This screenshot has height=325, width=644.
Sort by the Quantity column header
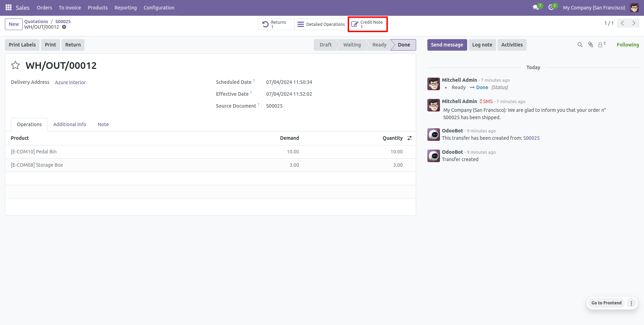(x=392, y=138)
